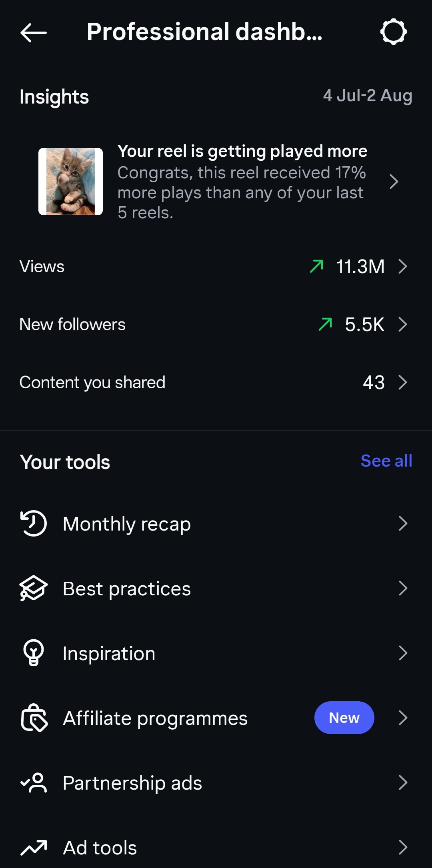432x868 pixels.
Task: Tap the Best practices graduation cap icon
Action: pos(34,588)
